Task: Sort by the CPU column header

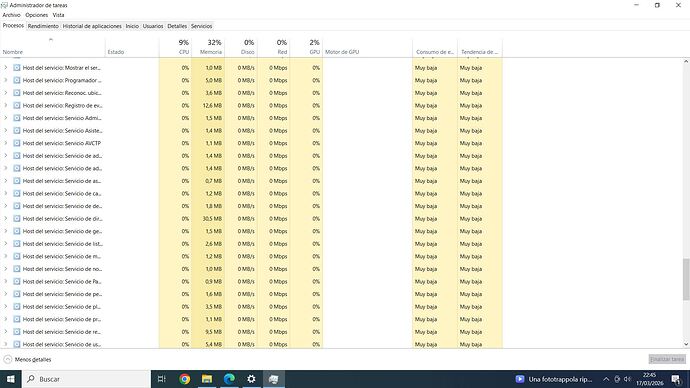Action: (176, 47)
